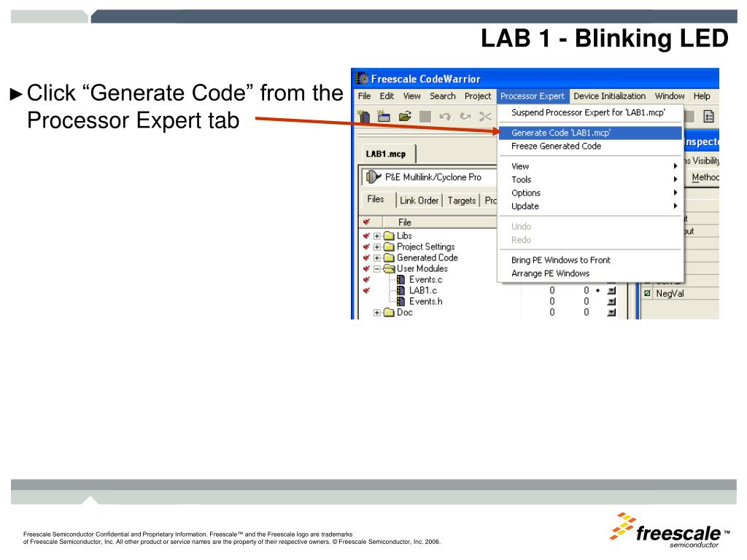Toggle the red touch checkmark beside Libs
The image size is (747, 560).
click(366, 236)
